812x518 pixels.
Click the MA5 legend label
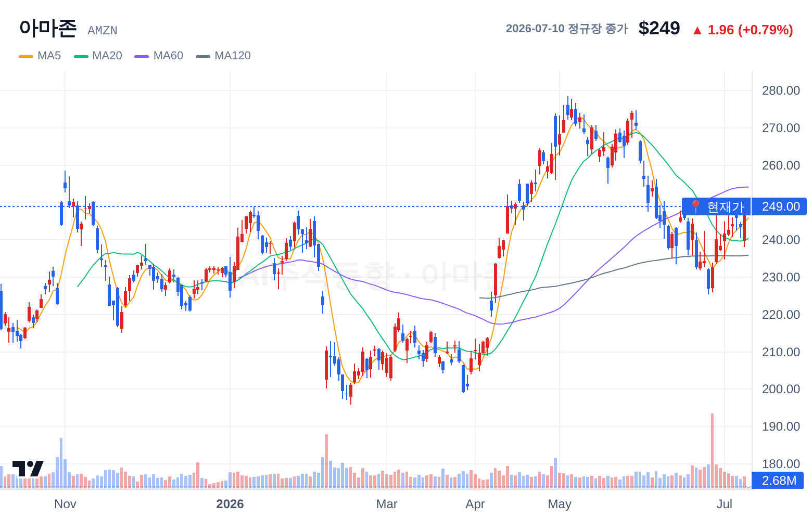tap(49, 56)
